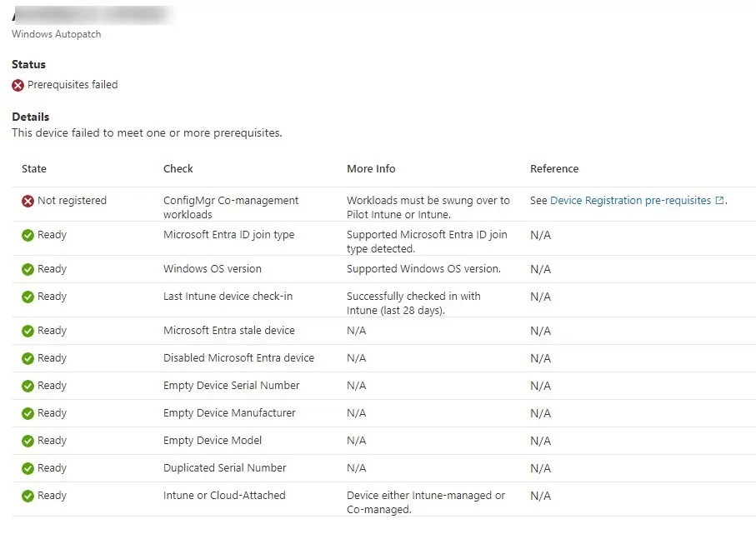
Task: Click the More Info column header
Action: pyautogui.click(x=371, y=168)
